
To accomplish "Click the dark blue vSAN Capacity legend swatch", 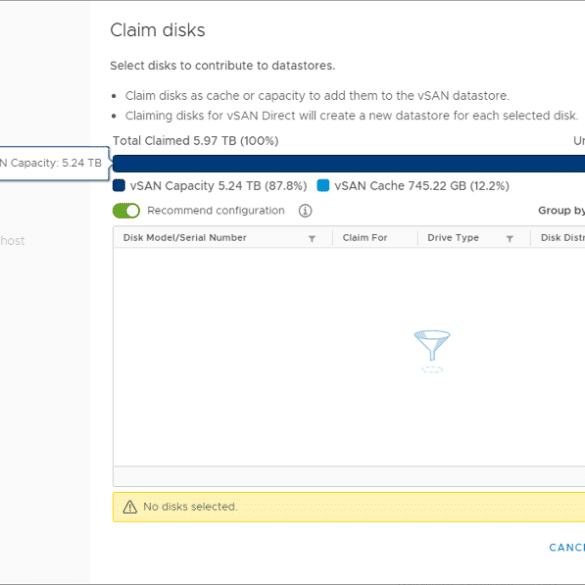I will coord(119,185).
